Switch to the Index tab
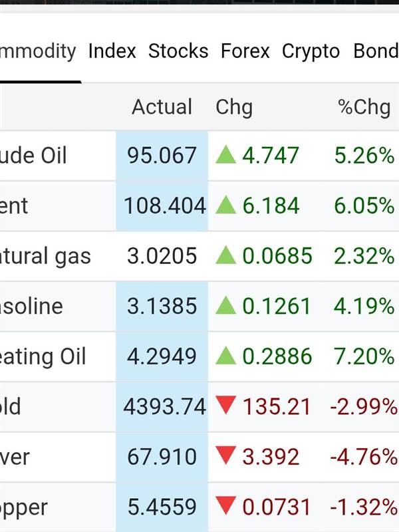 coord(112,51)
